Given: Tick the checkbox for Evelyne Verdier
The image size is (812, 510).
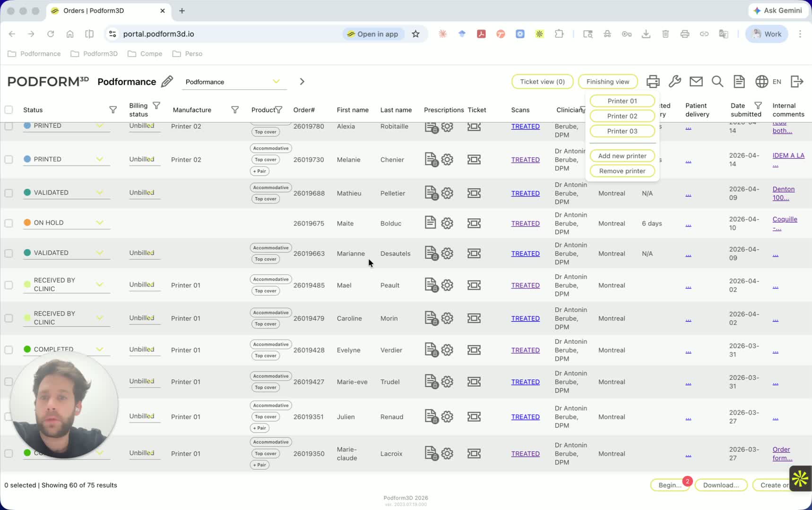Looking at the screenshot, I should [x=9, y=350].
